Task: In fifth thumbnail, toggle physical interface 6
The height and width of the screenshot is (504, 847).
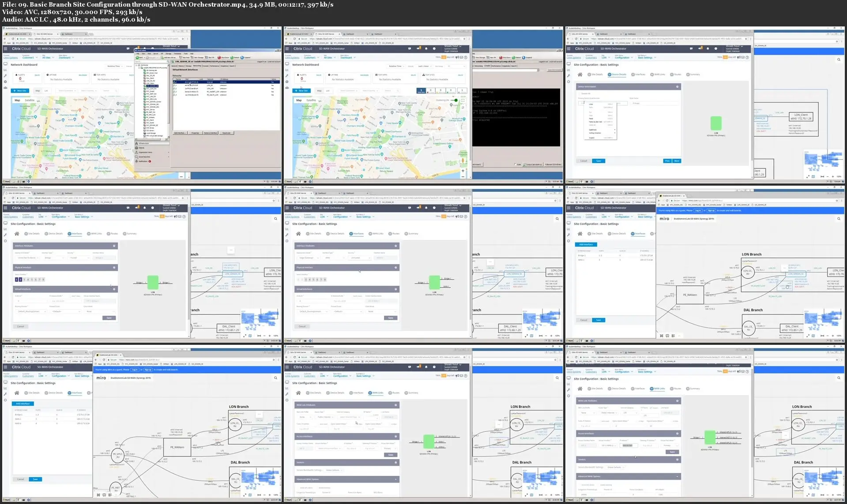Action: 317,280
